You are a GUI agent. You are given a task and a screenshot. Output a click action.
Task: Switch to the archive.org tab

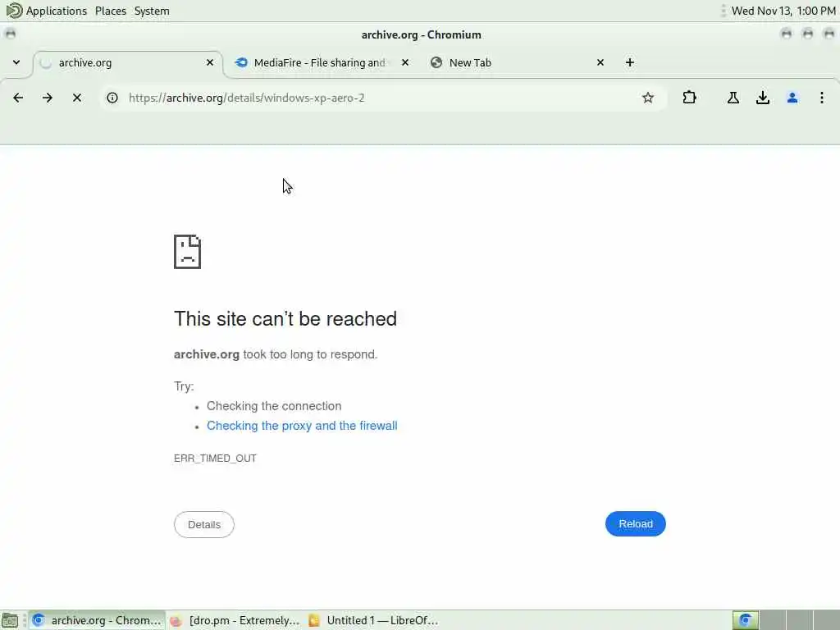[x=127, y=63]
